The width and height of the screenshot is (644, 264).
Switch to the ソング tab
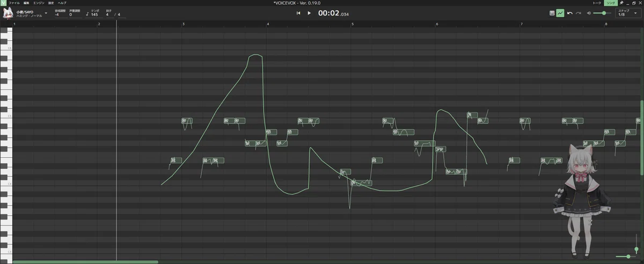tap(611, 3)
